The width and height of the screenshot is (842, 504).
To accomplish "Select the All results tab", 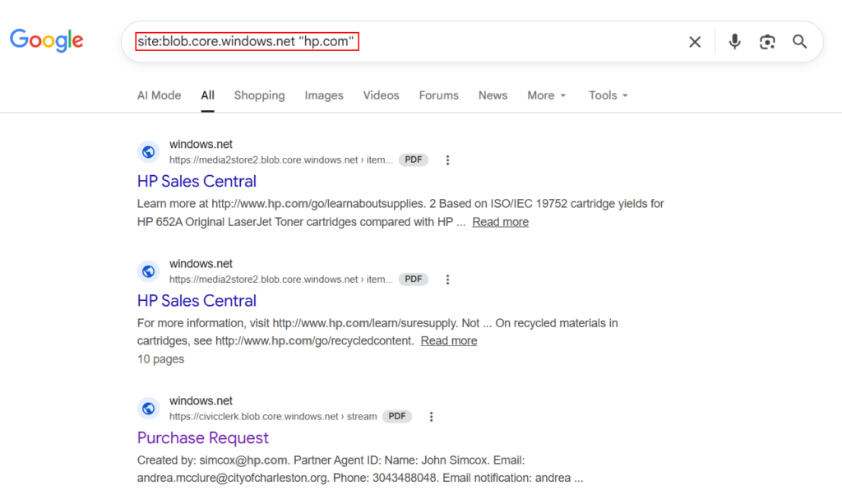I will tap(208, 95).
